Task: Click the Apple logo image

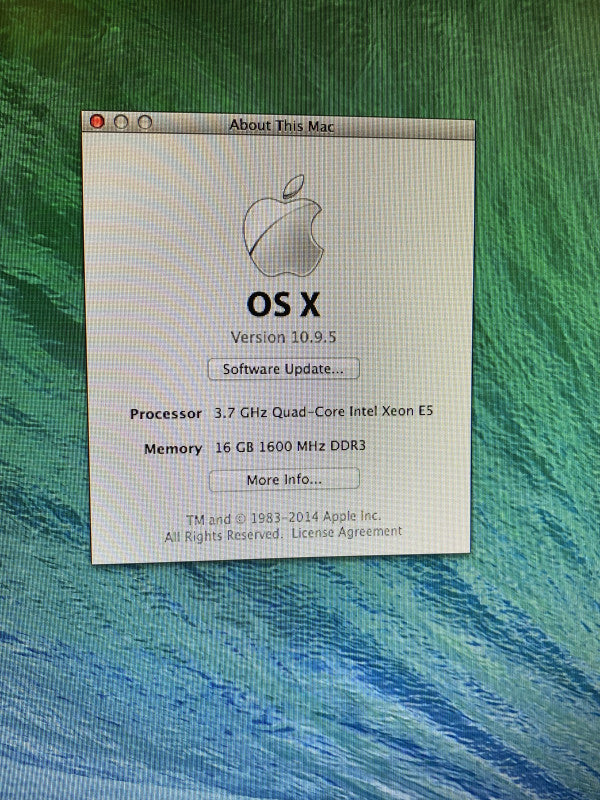Action: tap(284, 226)
